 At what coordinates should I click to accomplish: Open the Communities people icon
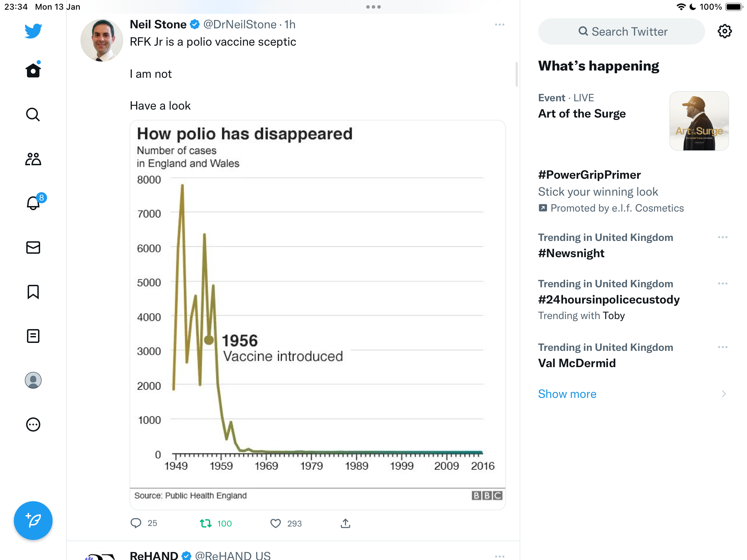[x=33, y=159]
